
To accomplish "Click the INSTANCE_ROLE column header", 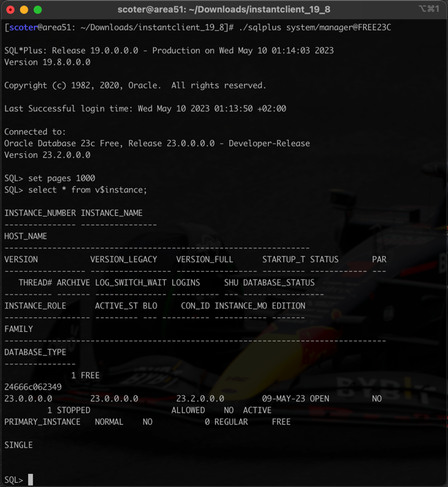I will [35, 306].
